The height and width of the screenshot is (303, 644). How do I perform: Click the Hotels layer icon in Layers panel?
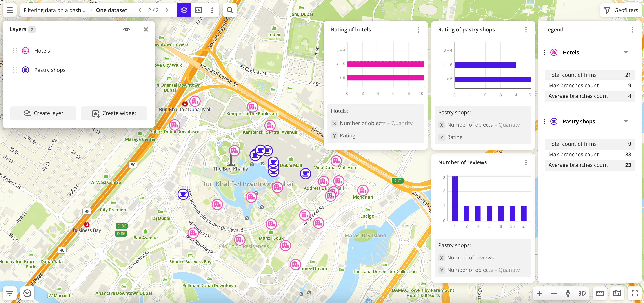[x=25, y=51]
